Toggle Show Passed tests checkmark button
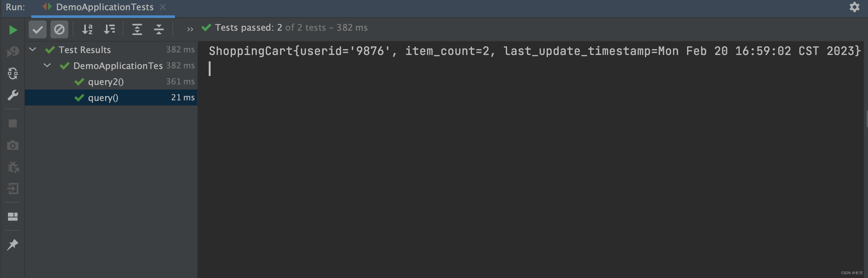 click(37, 29)
